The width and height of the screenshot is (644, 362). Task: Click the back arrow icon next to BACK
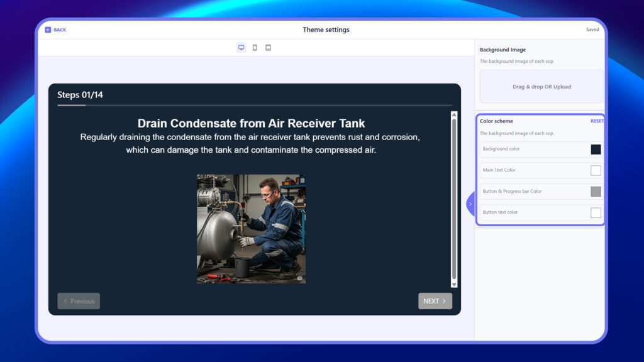48,30
